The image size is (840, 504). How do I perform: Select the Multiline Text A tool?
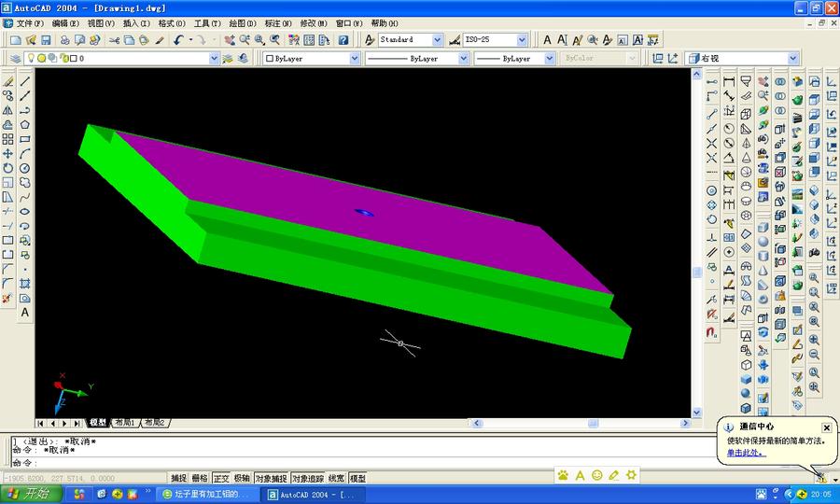coord(25,313)
